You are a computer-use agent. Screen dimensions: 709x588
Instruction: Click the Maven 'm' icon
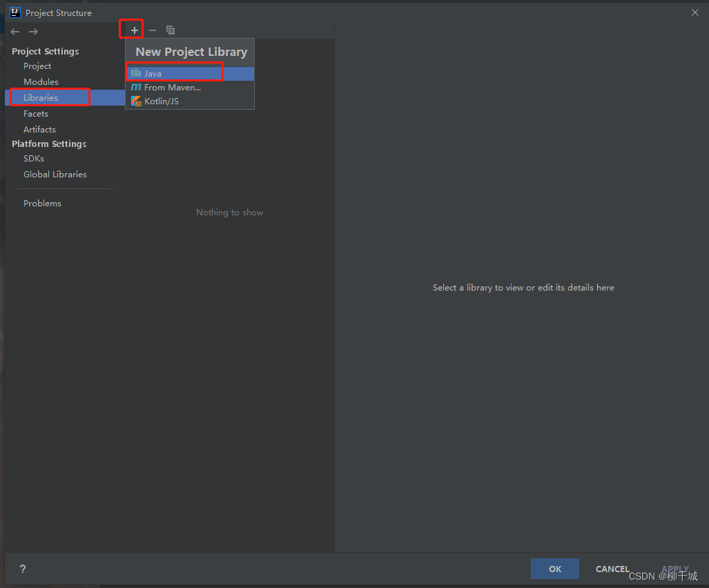point(135,87)
